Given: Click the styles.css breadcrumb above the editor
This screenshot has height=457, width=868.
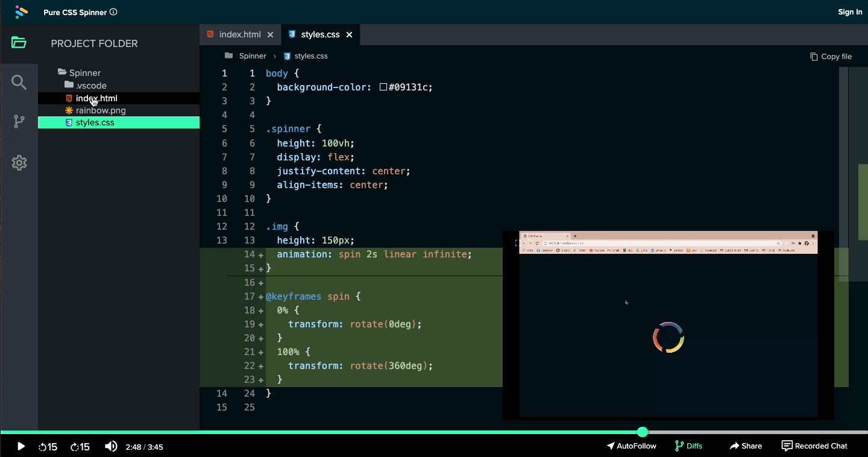Looking at the screenshot, I should 305,56.
